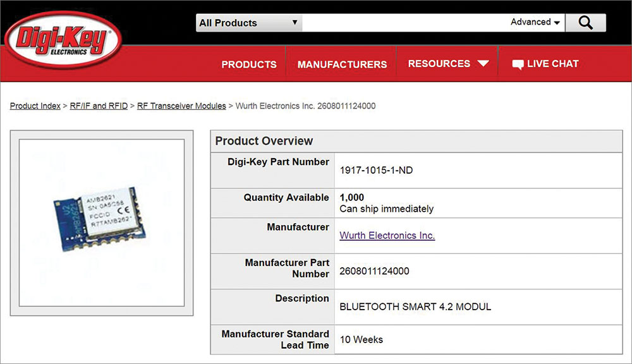Click the Product Overview table heading

pos(264,141)
